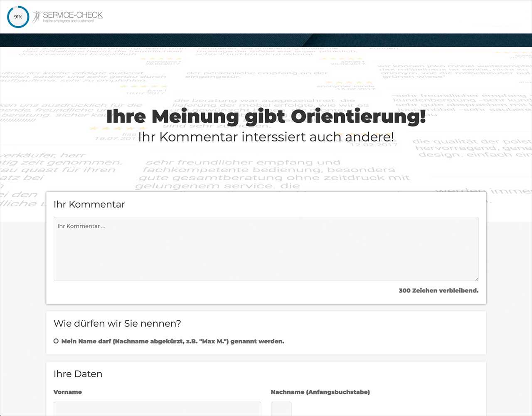The height and width of the screenshot is (416, 532).
Task: Click the 'Ihr Kommentar interssiert auch andere!' subtitle
Action: point(266,137)
